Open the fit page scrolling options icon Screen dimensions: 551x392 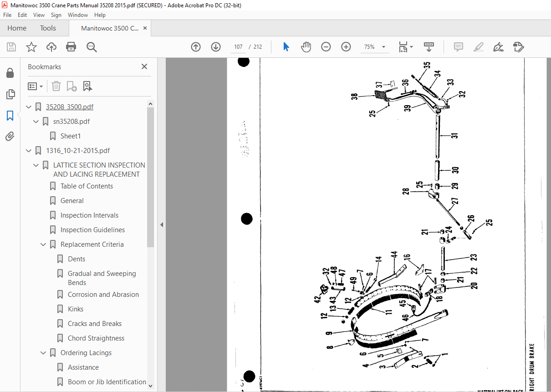pos(405,47)
